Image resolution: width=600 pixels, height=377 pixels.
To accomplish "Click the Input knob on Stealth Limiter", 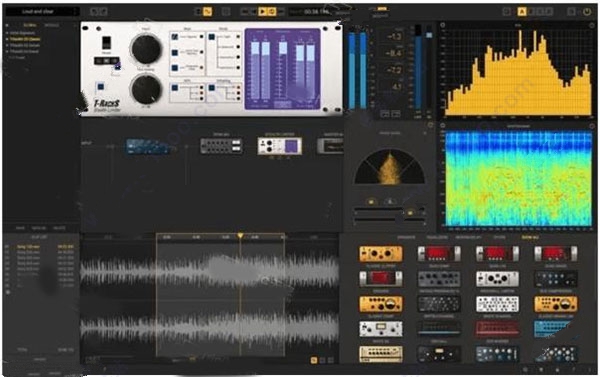I will (x=146, y=49).
